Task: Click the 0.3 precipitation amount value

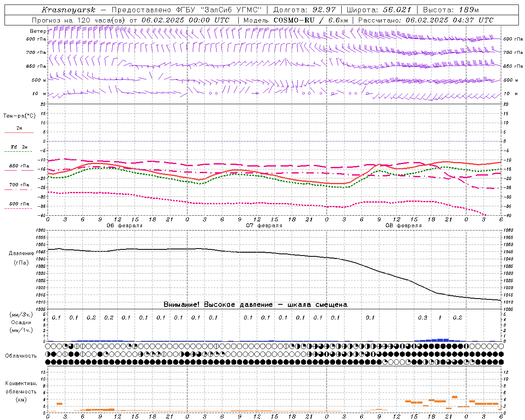Action: coord(422,318)
